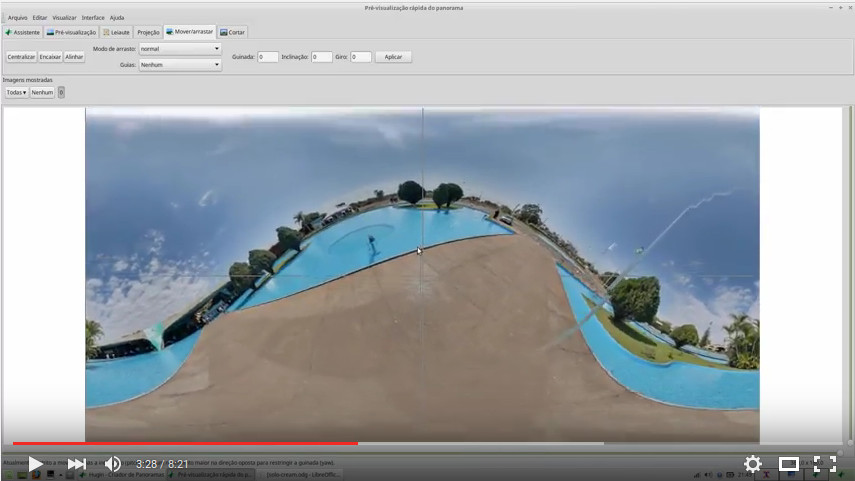Open the Arquivo menu
This screenshot has width=855, height=481.
pyautogui.click(x=17, y=17)
